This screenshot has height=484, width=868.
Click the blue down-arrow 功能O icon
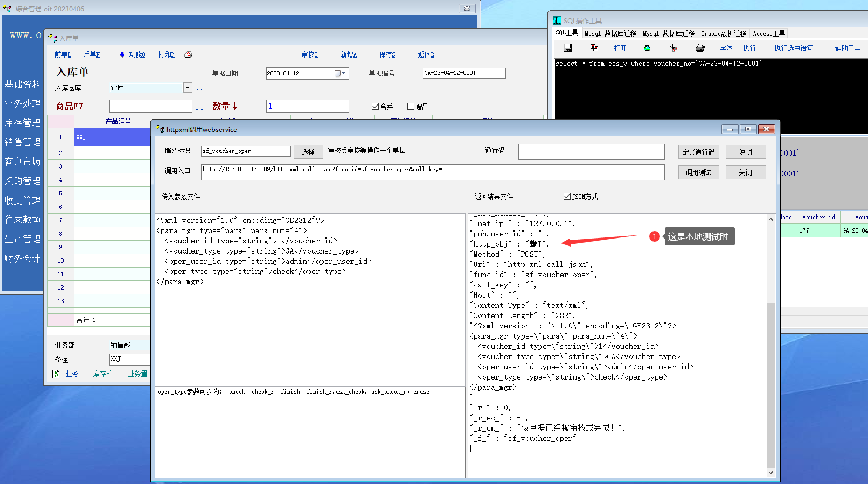tap(122, 54)
